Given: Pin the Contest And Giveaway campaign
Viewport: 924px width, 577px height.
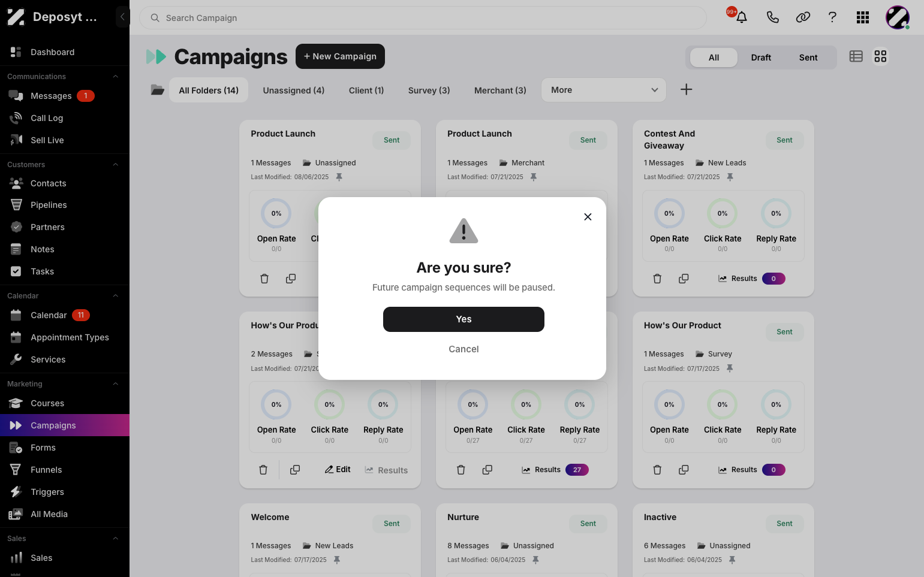Looking at the screenshot, I should tap(730, 177).
